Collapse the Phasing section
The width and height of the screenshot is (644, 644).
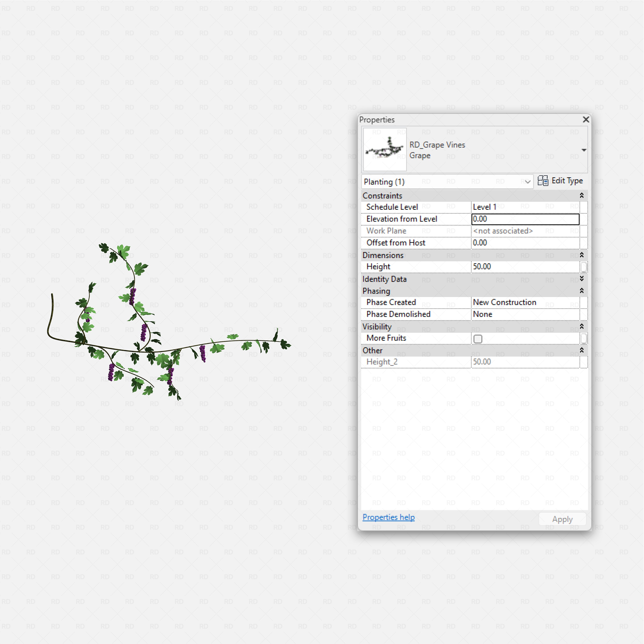pos(582,291)
